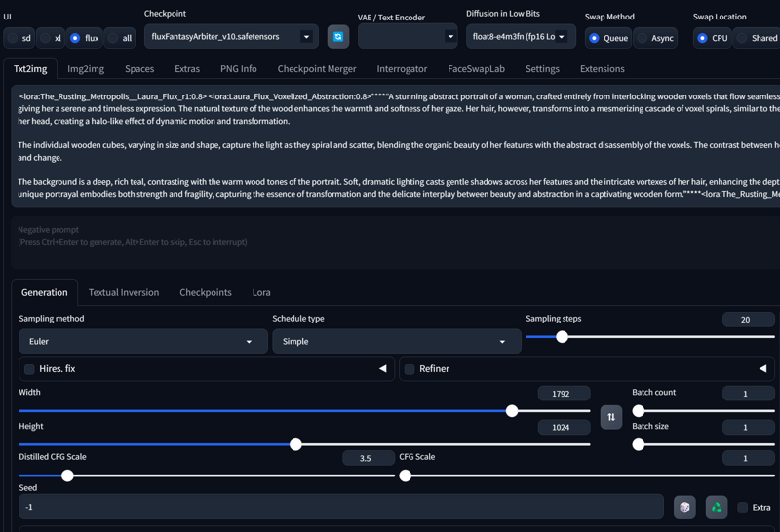Open the FaceSwapLab tab
Screen dimensions: 780x532
click(x=476, y=69)
